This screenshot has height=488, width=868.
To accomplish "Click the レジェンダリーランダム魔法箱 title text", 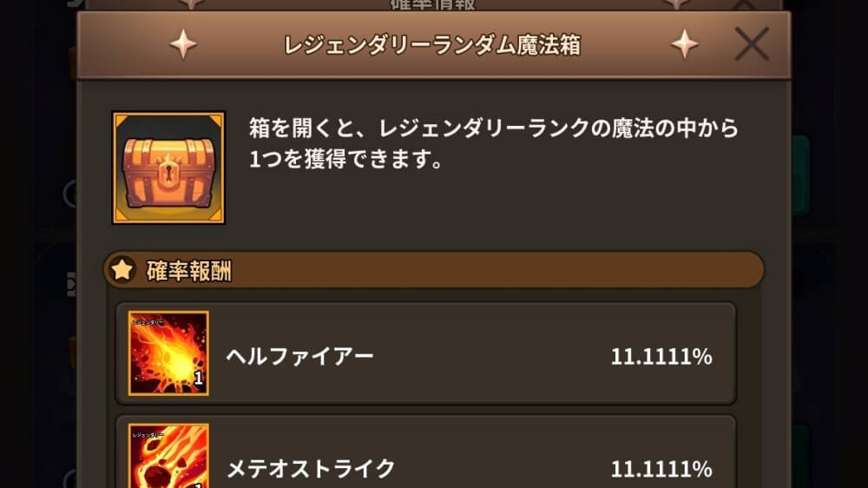I will [432, 44].
